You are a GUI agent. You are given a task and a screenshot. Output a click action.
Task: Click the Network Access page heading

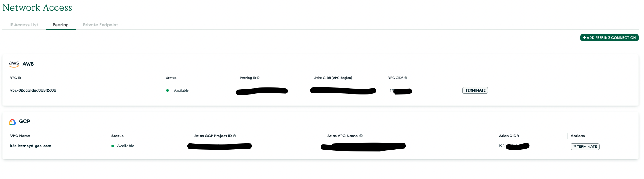37,8
